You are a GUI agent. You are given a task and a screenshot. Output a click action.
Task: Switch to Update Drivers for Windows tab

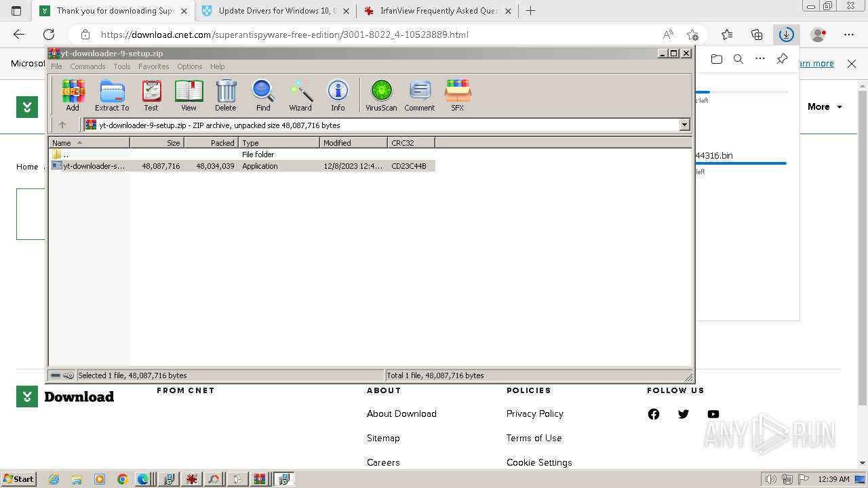[277, 11]
